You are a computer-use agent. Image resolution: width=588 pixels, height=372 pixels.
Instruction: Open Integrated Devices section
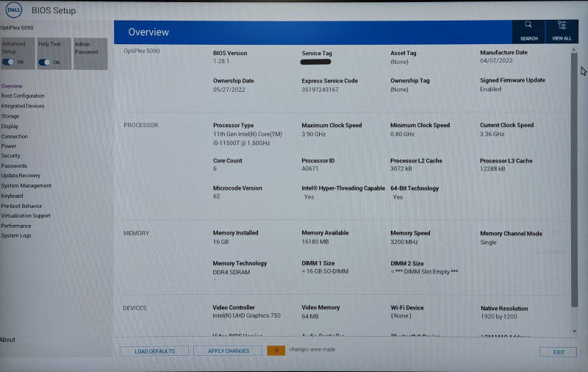tap(23, 106)
